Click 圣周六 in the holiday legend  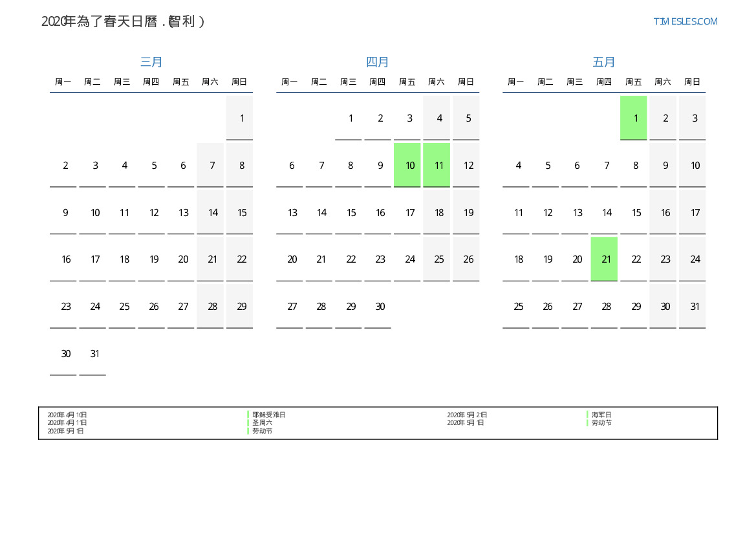262,422
